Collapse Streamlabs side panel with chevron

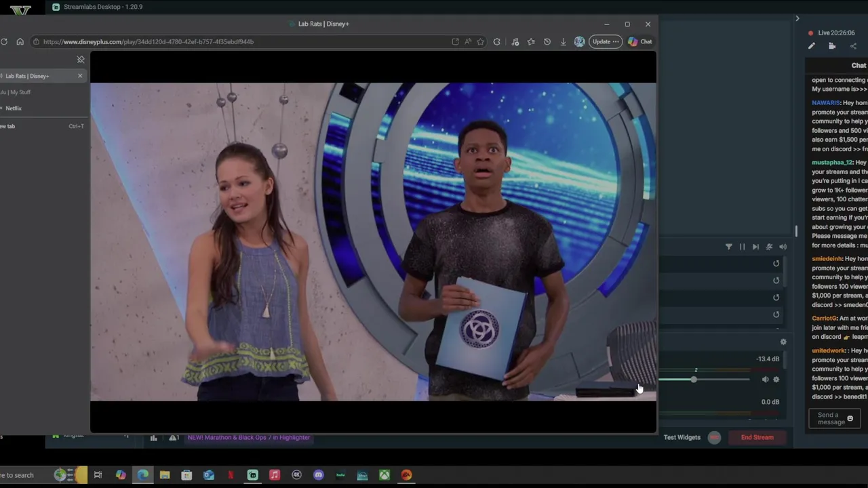click(797, 18)
